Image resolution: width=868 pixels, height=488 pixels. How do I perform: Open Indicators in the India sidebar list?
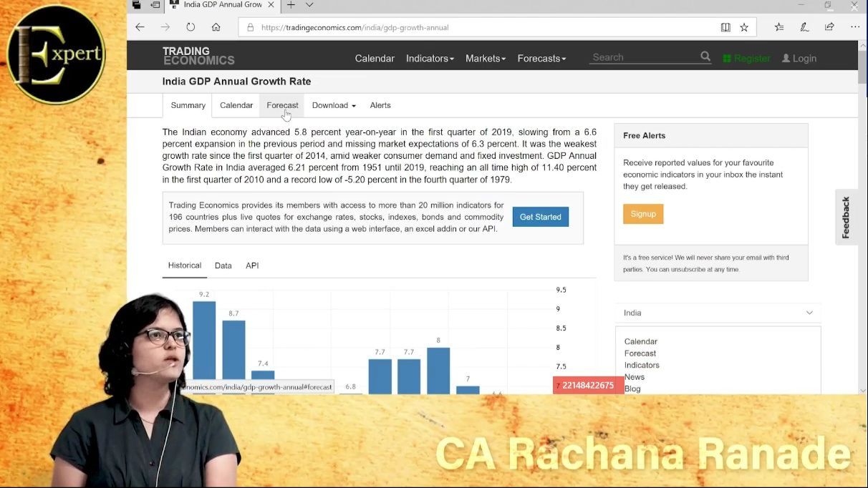[642, 365]
